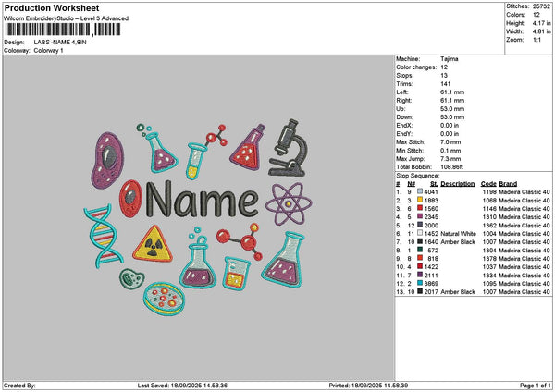Click the LABS -NAME 4,8IN design name
This screenshot has height=392, width=555.
[x=57, y=43]
